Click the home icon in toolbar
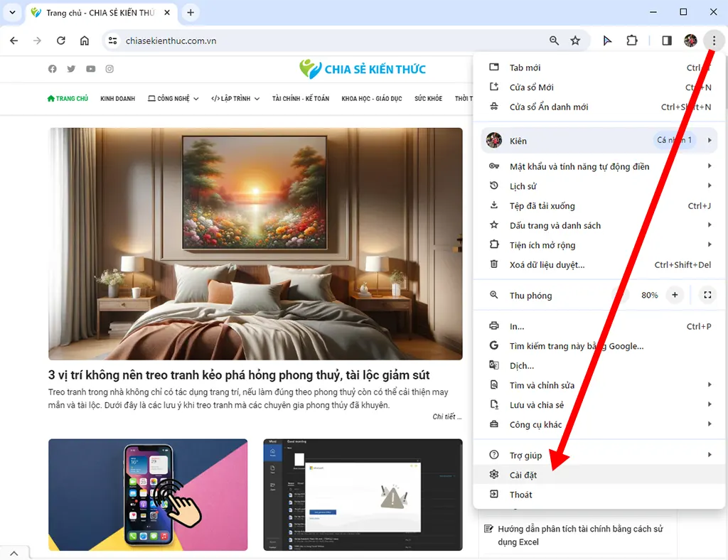Image resolution: width=728 pixels, height=560 pixels. [x=84, y=41]
